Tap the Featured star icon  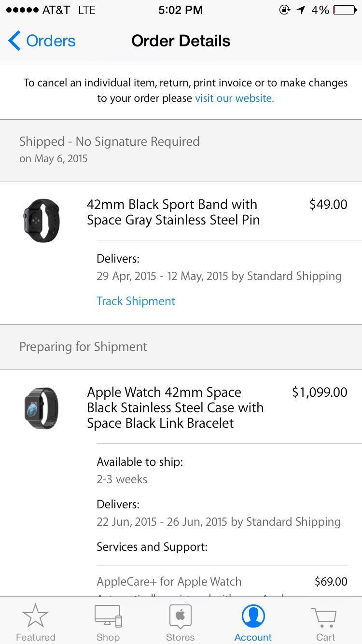pos(35,616)
